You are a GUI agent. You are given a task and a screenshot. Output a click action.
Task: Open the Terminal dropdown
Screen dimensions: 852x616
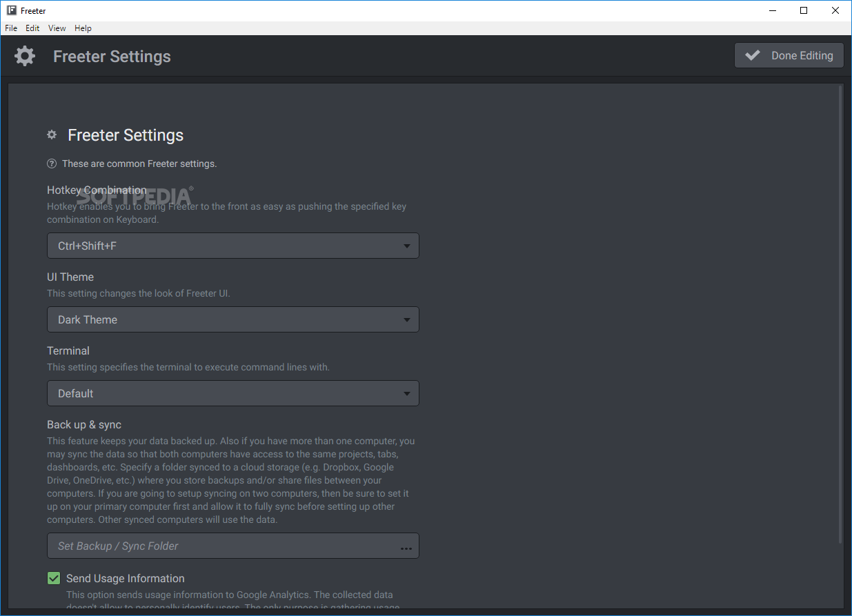click(x=233, y=393)
